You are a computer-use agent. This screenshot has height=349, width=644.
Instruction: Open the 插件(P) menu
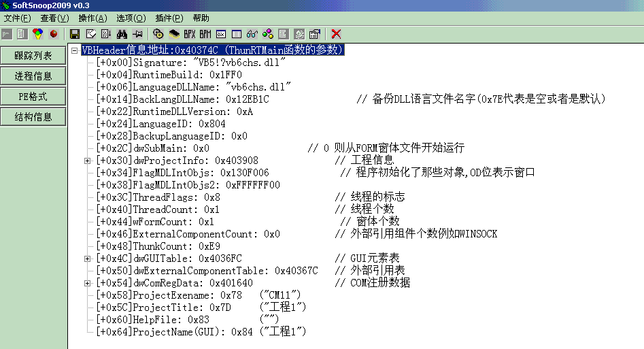pos(169,18)
